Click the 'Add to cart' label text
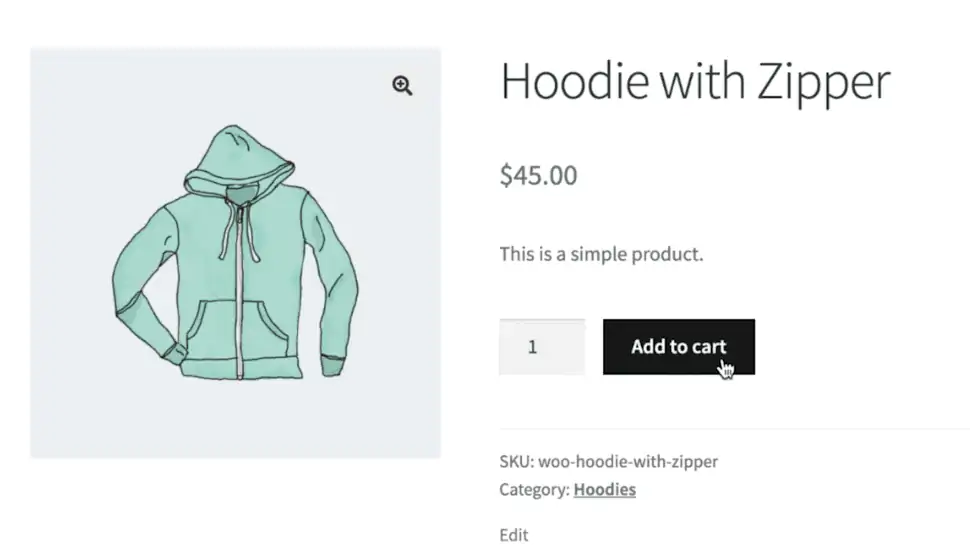Screen dimensions: 970x560 [678, 347]
